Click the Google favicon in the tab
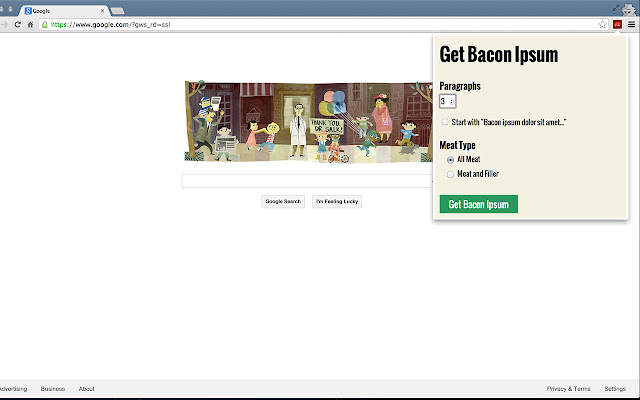Viewport: 640px width, 400px height. [x=28, y=11]
